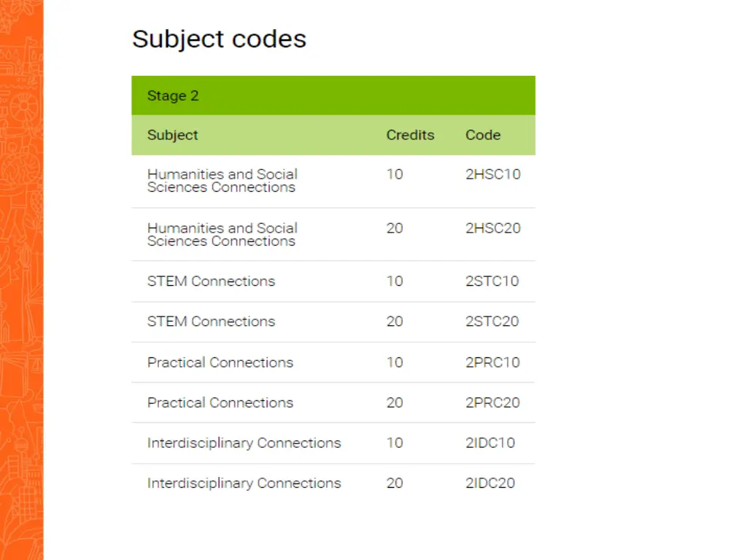Select code 2IDC10
The width and height of the screenshot is (747, 560).
pyautogui.click(x=490, y=443)
